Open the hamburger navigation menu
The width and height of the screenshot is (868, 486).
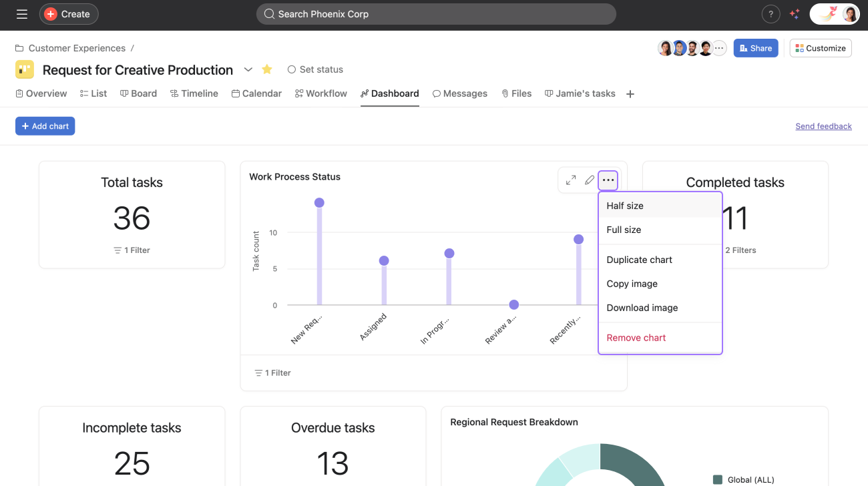(x=22, y=14)
